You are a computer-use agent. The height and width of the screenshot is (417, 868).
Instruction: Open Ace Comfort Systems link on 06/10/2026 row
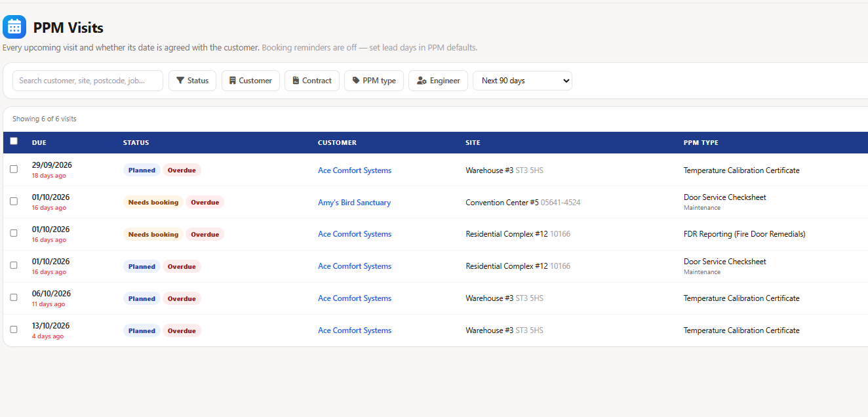(355, 298)
